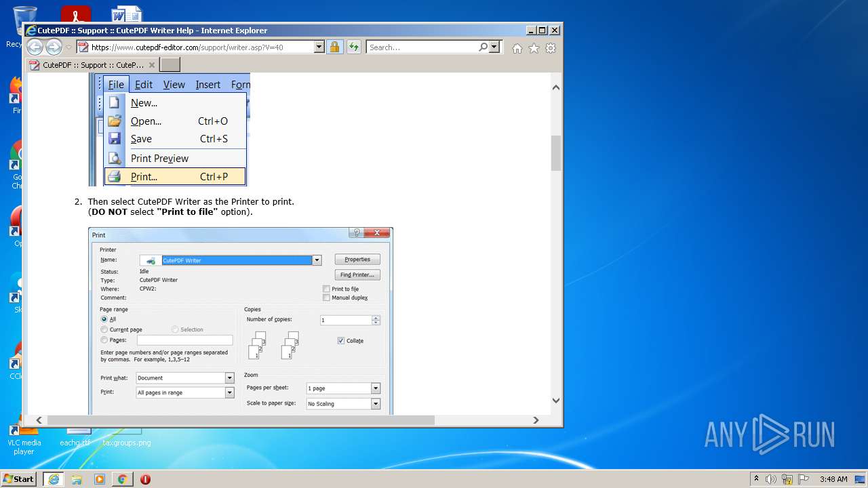868x488 pixels.
Task: Select the Current page radio button
Action: click(x=104, y=330)
